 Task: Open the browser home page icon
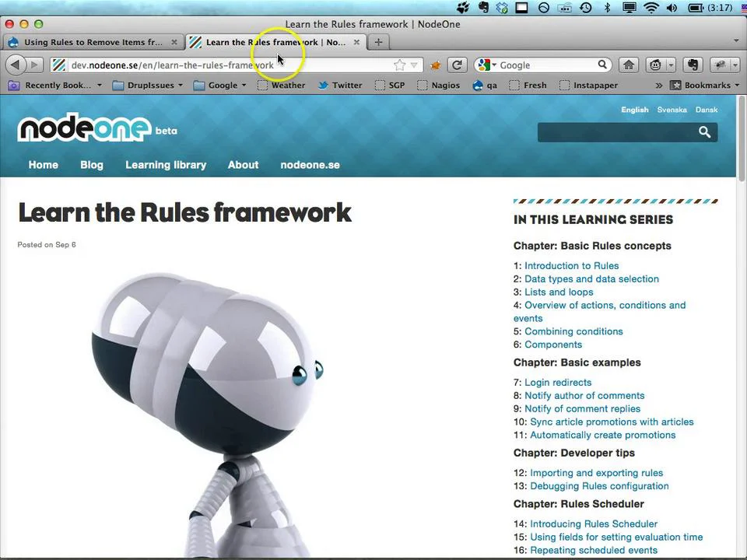(x=629, y=65)
